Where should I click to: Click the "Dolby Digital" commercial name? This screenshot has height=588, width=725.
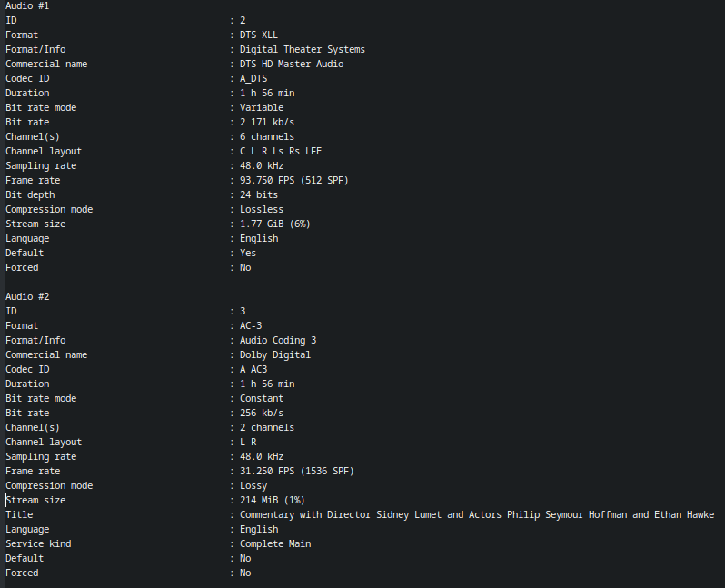(275, 354)
